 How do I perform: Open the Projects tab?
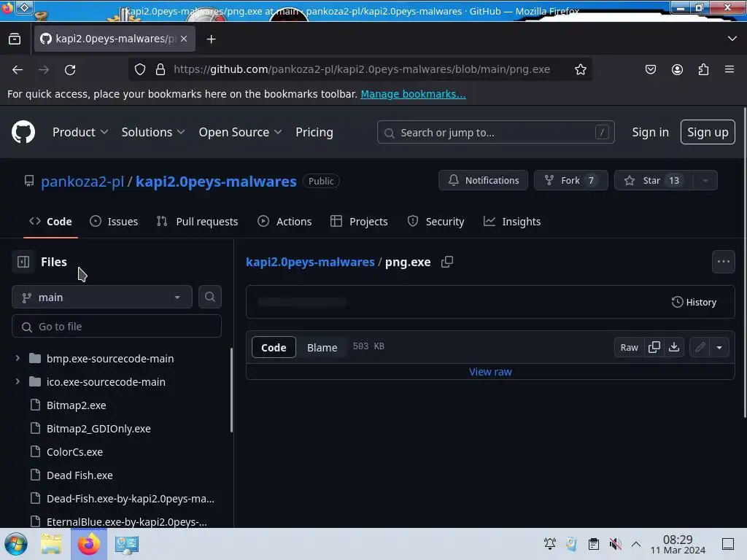tap(359, 222)
